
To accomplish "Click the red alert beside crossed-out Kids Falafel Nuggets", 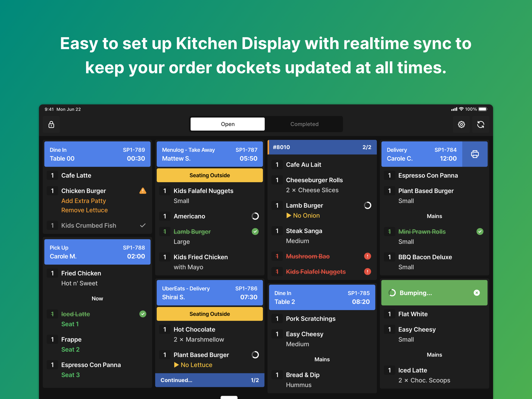I will 367,272.
